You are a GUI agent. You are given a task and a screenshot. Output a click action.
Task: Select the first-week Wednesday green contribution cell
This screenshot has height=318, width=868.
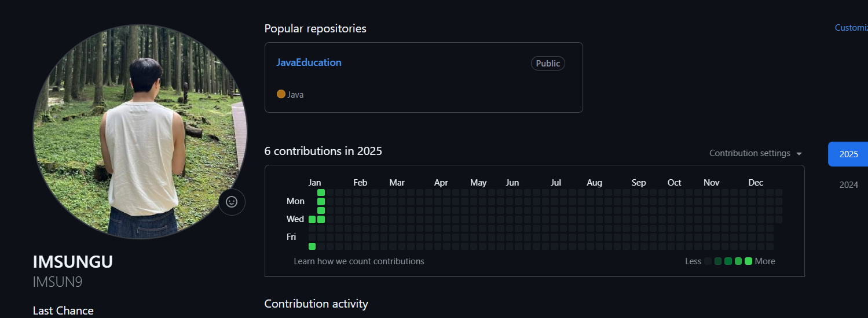312,219
